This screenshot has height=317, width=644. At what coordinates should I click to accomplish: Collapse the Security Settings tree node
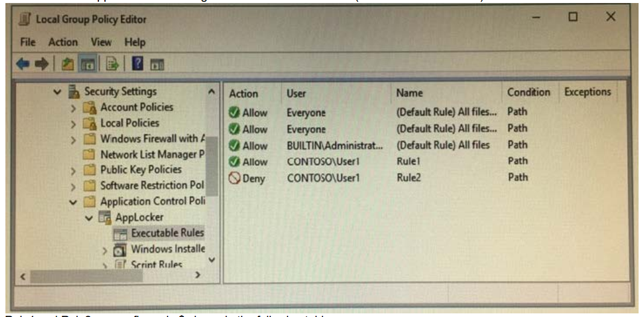click(57, 92)
